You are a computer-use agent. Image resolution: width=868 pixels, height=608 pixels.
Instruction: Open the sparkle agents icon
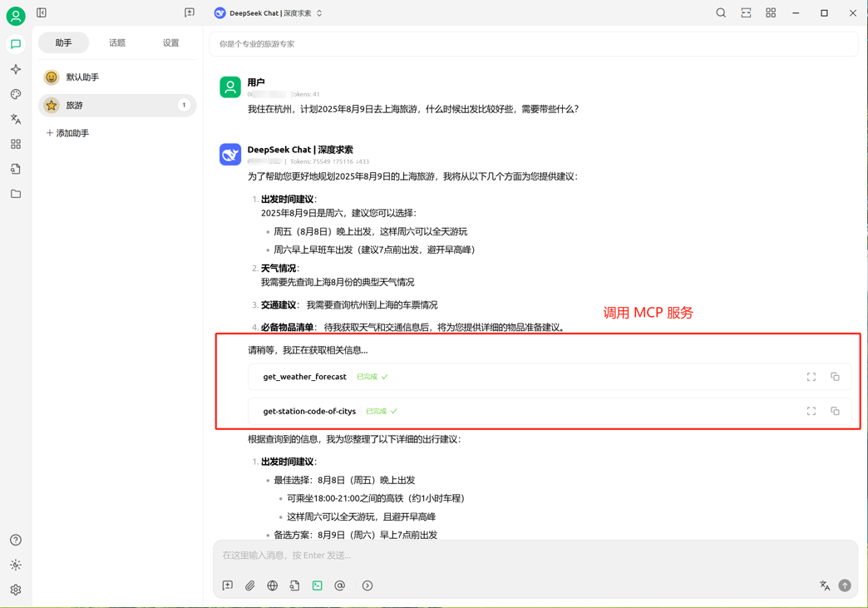click(x=16, y=69)
